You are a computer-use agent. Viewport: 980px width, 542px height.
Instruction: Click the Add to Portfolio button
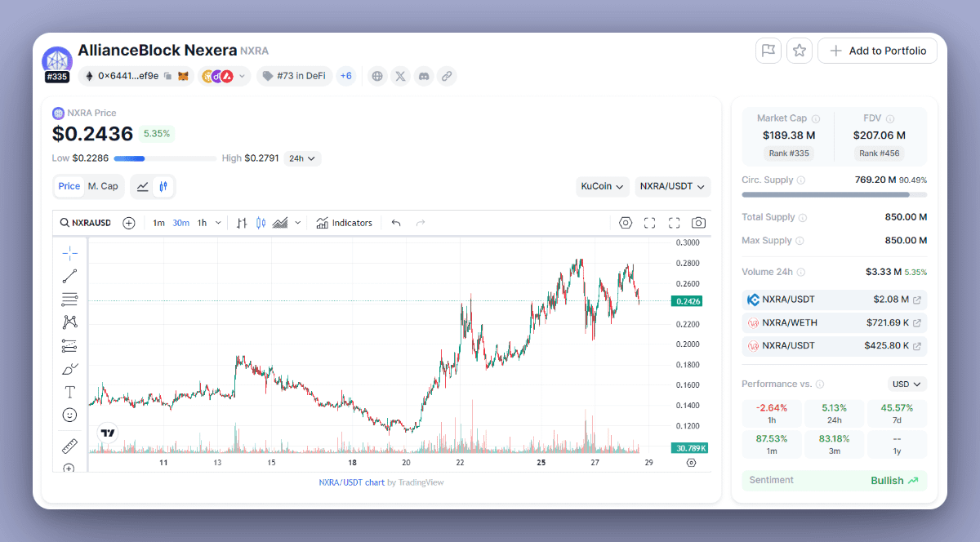pos(877,51)
